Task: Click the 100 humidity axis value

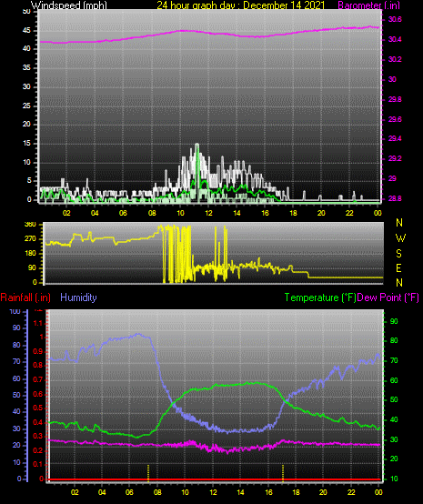Action: [15, 311]
